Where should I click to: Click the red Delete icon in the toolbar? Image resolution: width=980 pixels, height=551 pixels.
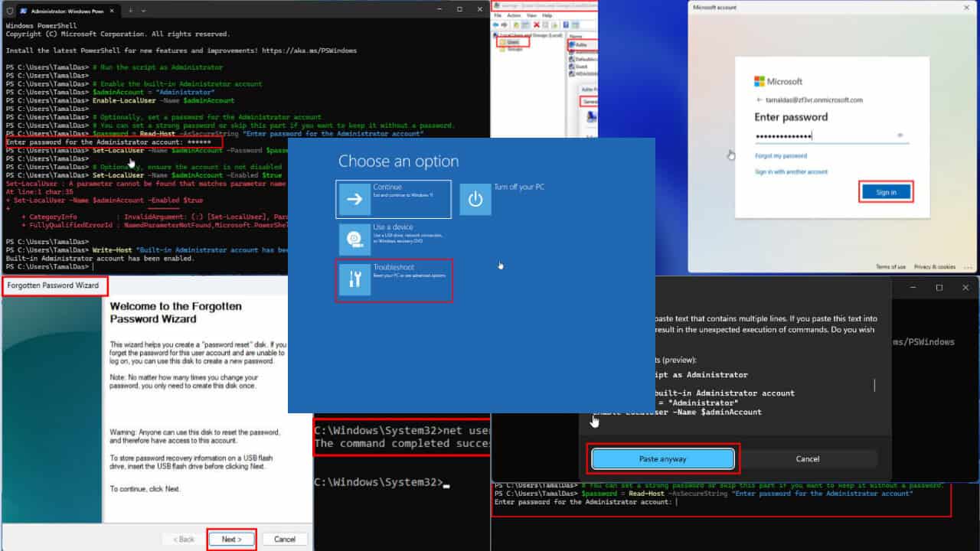point(537,25)
